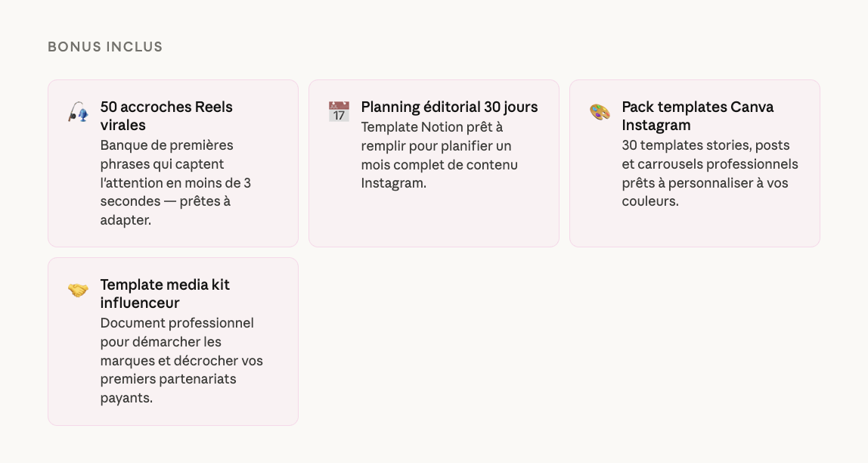
Task: Click the artist palette icon
Action: (600, 112)
